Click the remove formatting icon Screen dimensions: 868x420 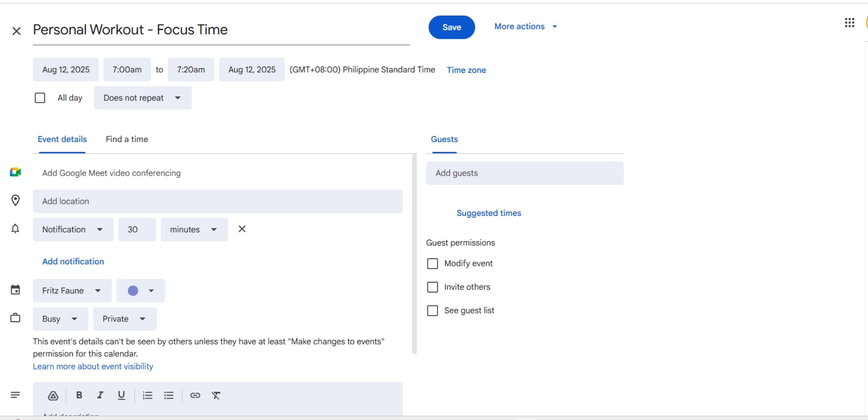[x=216, y=395]
